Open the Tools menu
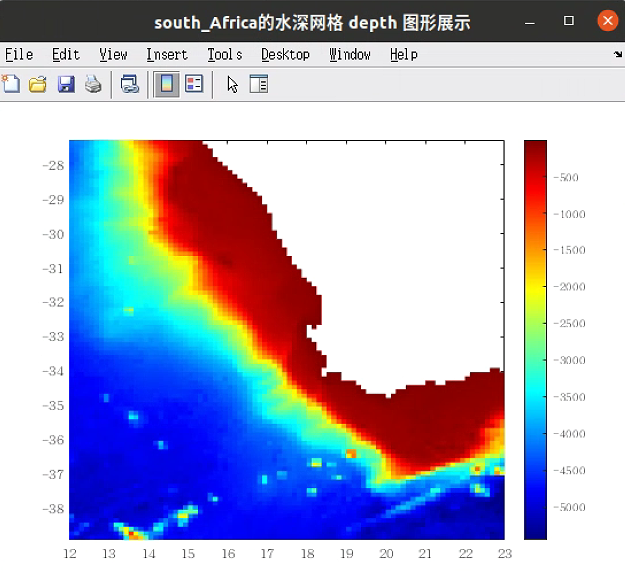This screenshot has width=625, height=587. (x=225, y=55)
